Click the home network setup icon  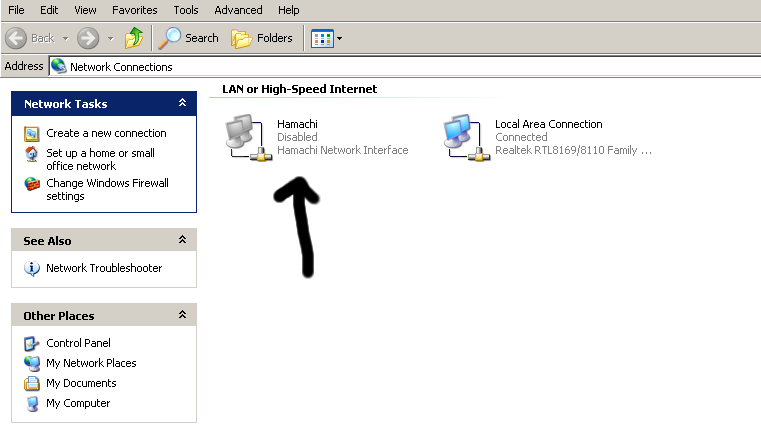tap(32, 154)
